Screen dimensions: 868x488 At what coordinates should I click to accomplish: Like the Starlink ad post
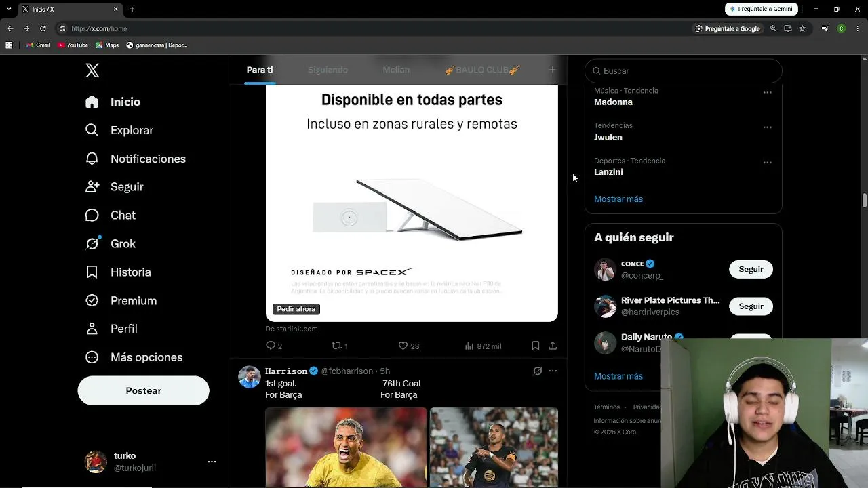(x=408, y=346)
